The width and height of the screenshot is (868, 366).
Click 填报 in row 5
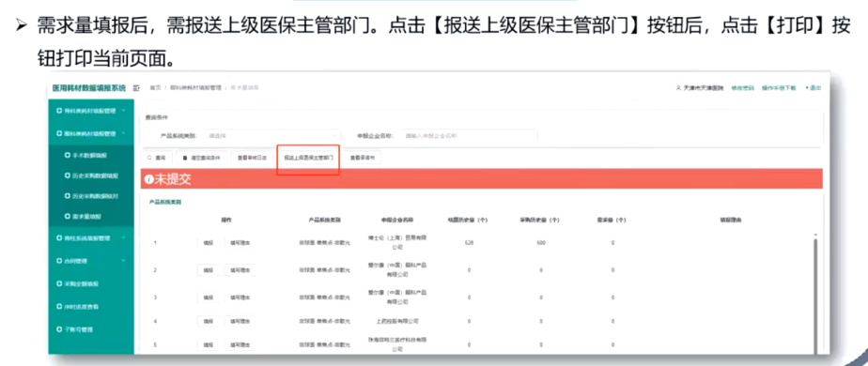[x=209, y=345]
